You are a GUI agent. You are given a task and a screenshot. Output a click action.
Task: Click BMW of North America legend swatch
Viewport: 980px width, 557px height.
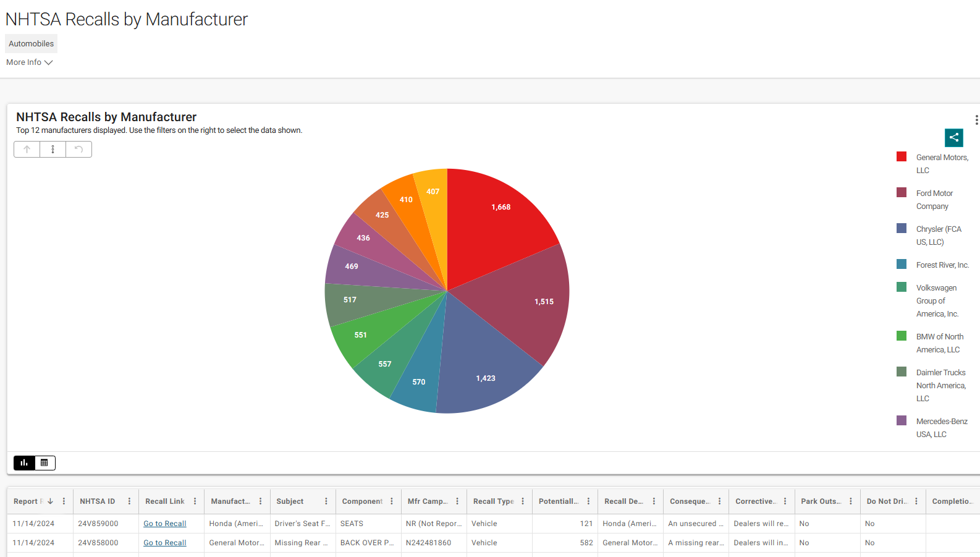902,336
